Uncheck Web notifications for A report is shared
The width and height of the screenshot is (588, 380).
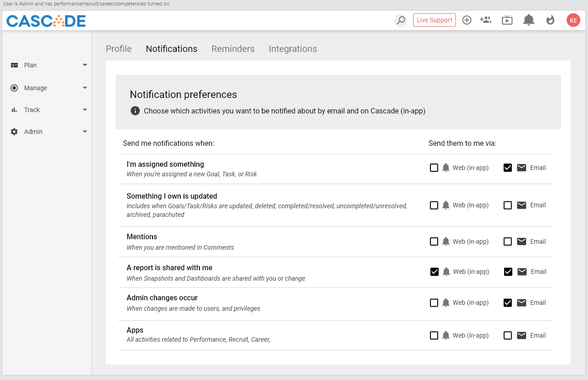coord(434,272)
